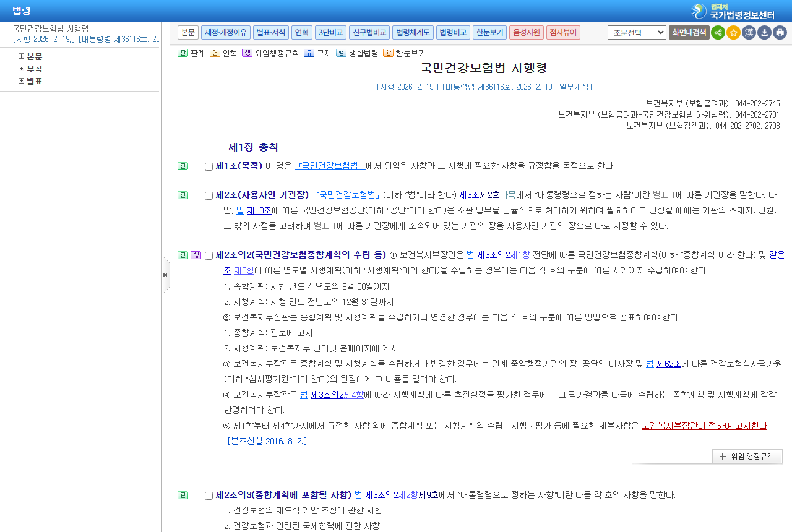This screenshot has height=532, width=792.
Task: Open the 별표·서식 tab
Action: pyautogui.click(x=271, y=32)
